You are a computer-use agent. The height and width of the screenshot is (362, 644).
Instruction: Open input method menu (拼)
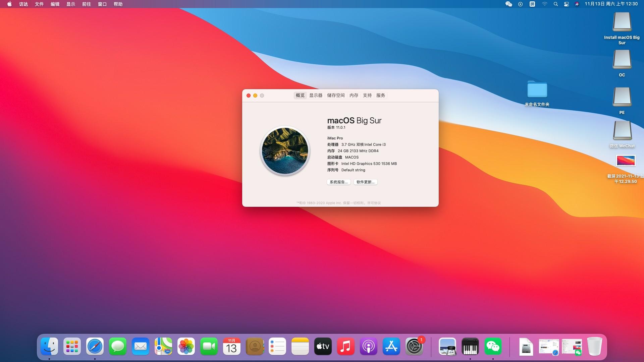pyautogui.click(x=532, y=4)
